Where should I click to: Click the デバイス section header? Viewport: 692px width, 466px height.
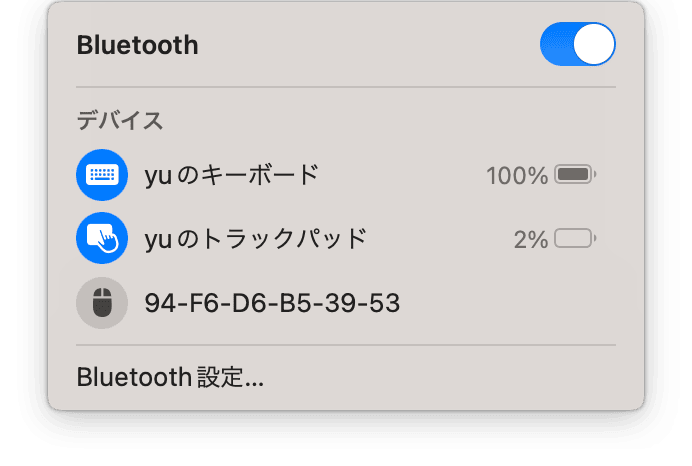click(120, 120)
